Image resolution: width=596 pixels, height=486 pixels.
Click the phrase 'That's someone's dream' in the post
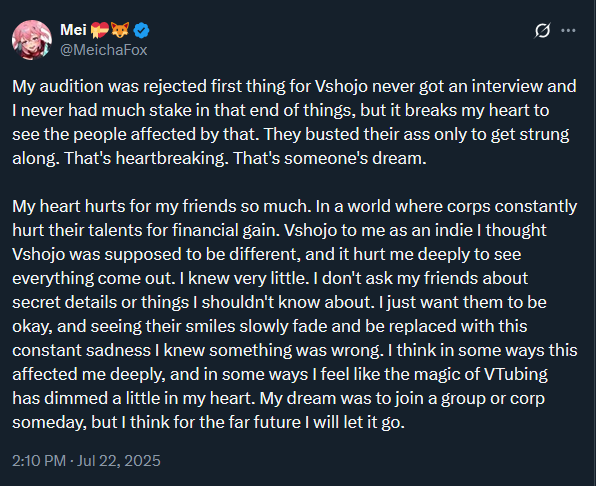[x=330, y=158]
